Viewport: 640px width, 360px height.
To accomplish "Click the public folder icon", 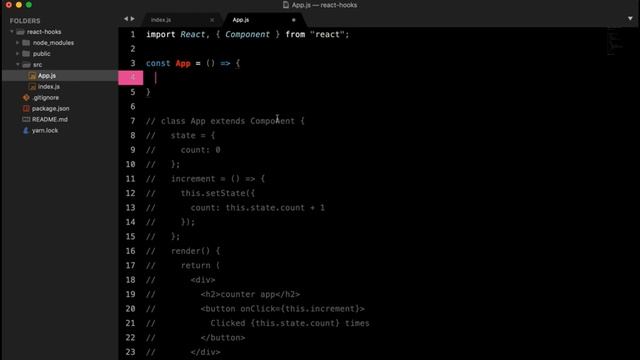I will pos(26,53).
